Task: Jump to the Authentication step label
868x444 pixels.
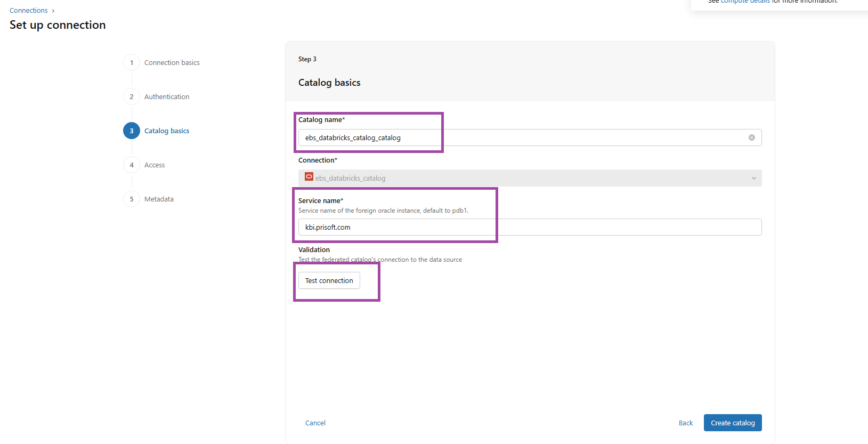Action: pos(167,97)
